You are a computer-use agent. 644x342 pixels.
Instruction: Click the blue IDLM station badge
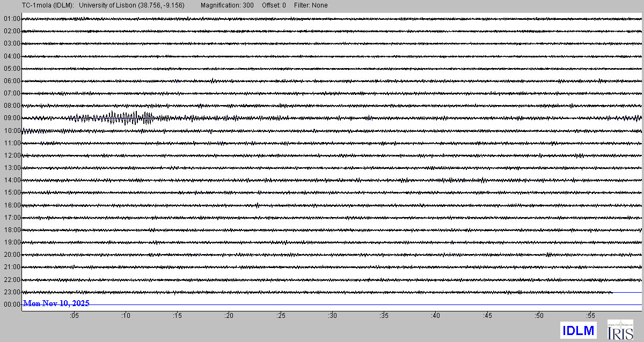(578, 330)
